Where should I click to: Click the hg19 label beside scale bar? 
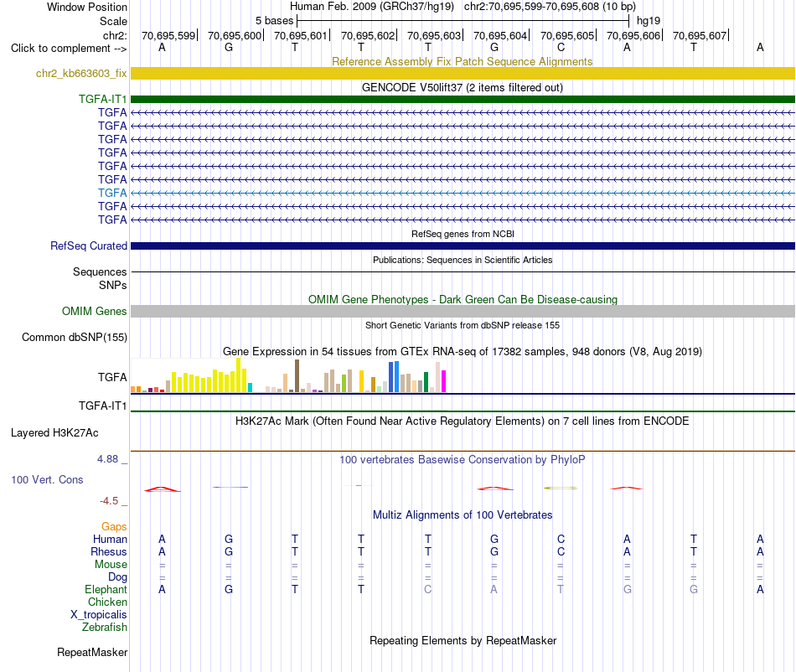pyautogui.click(x=649, y=21)
